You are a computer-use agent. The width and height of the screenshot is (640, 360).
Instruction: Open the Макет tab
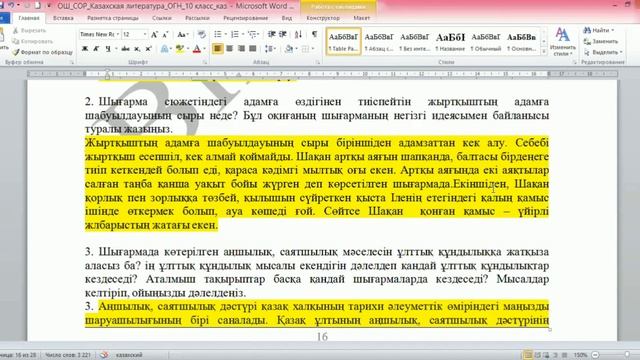[x=362, y=18]
